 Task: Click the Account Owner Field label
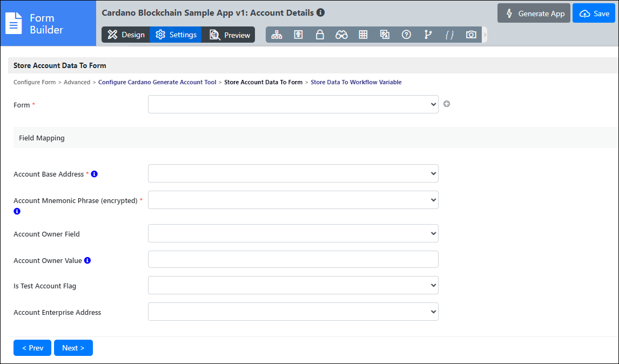tap(46, 234)
